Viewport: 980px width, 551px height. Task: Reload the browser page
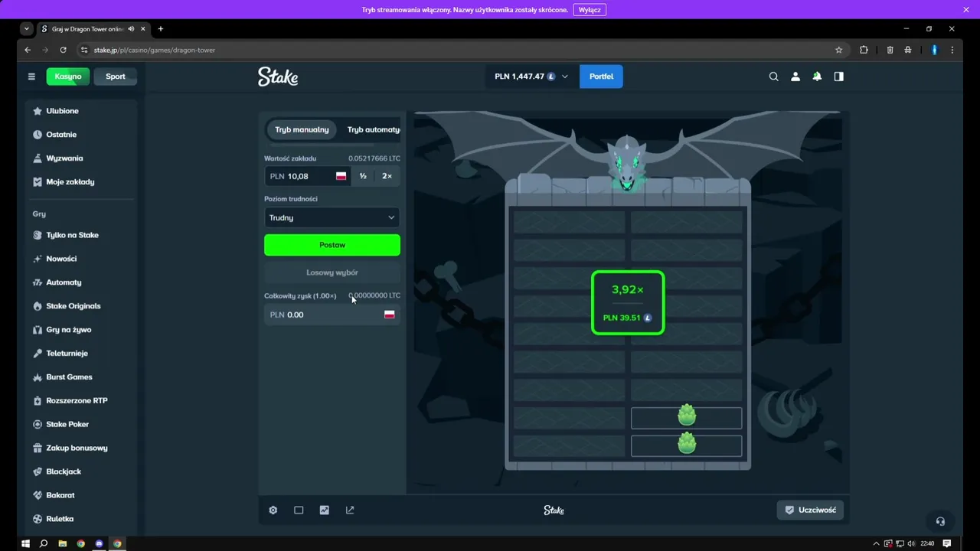63,50
